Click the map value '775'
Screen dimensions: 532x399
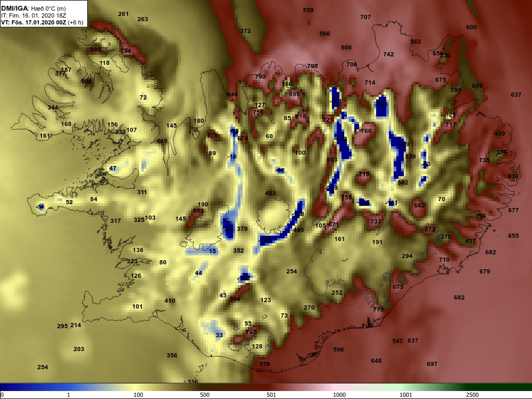coord(378,310)
